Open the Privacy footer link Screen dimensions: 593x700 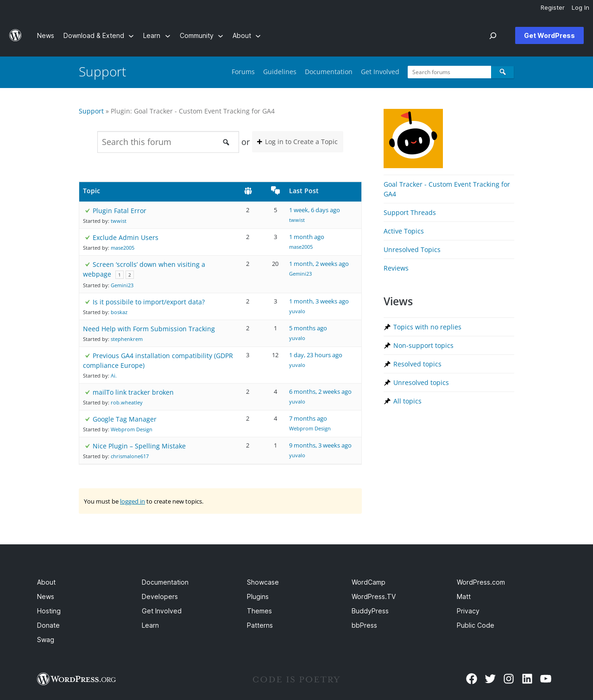468,611
